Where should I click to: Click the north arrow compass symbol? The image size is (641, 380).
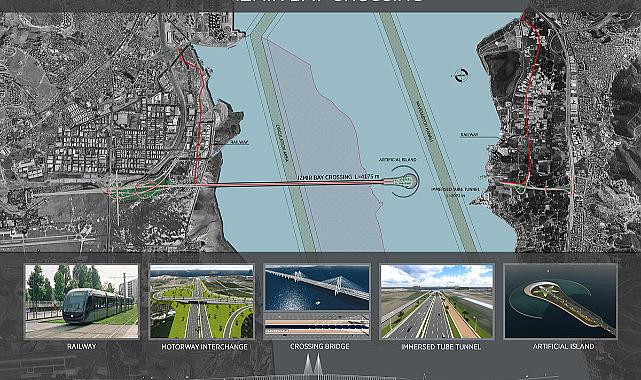[x=462, y=75]
